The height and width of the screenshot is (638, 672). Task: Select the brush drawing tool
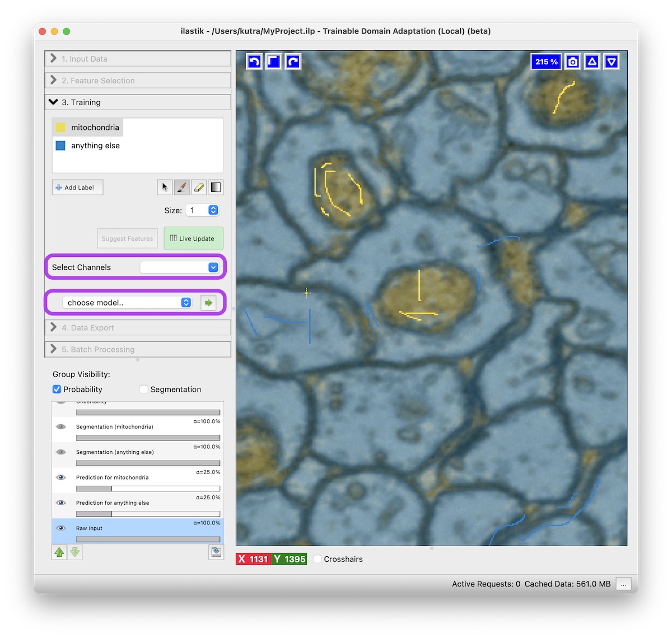pos(181,187)
